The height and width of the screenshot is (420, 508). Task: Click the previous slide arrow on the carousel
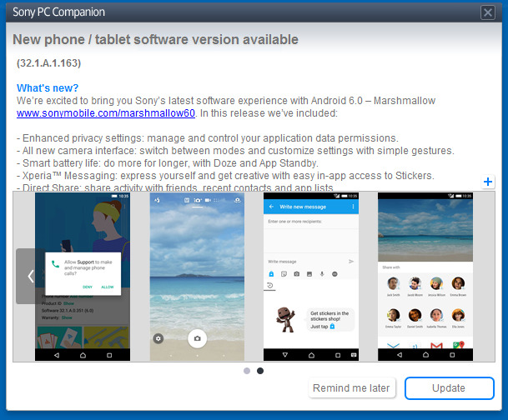click(31, 276)
